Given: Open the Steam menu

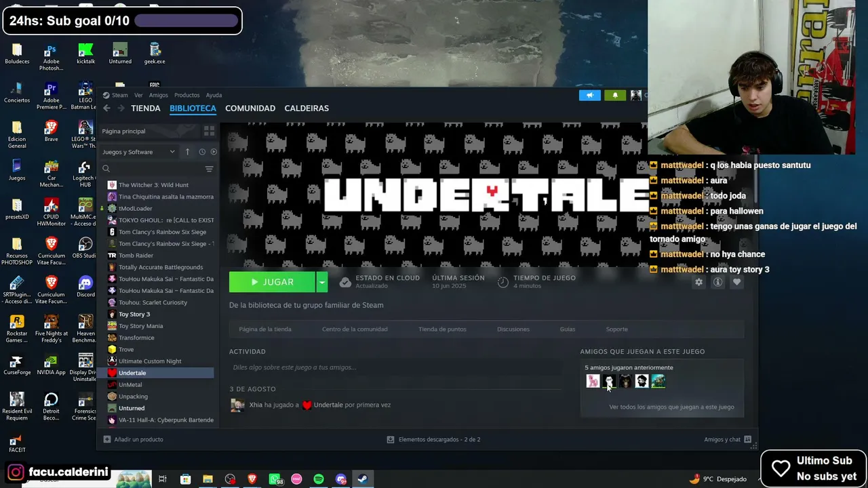Looking at the screenshot, I should pyautogui.click(x=120, y=96).
